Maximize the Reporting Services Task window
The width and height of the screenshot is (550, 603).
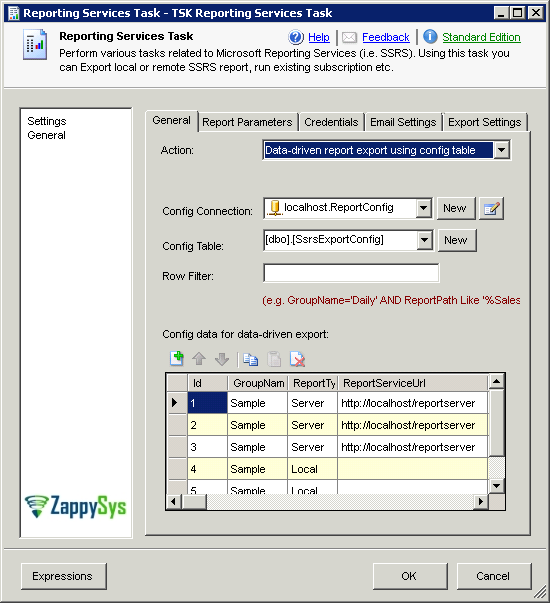click(518, 13)
